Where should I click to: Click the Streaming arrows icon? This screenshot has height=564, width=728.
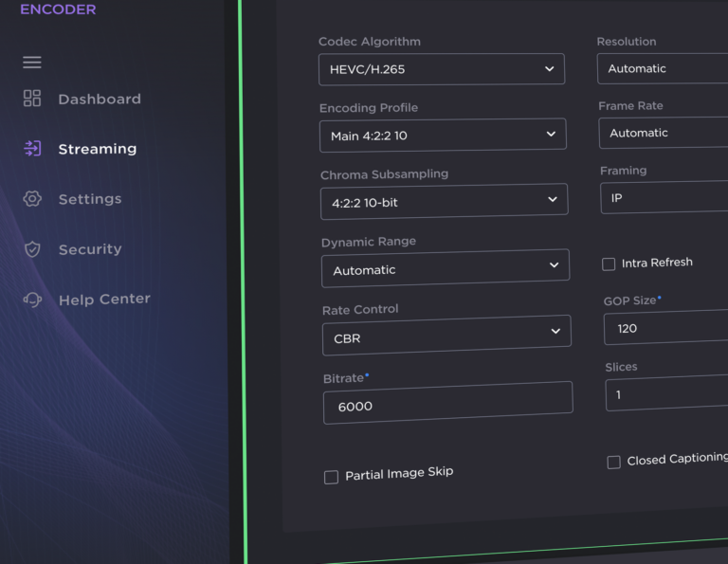pyautogui.click(x=32, y=149)
